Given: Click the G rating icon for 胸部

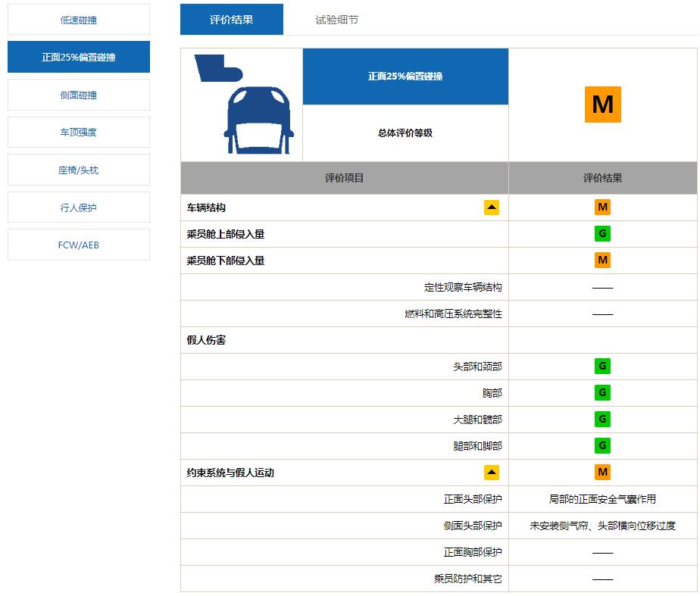Looking at the screenshot, I should point(603,392).
